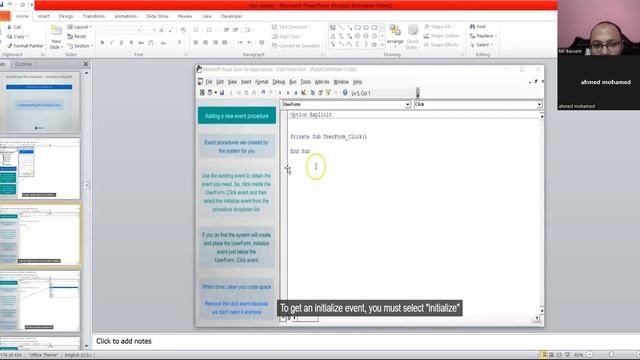
Task: Reset the slide layout
Action: (x=77, y=36)
